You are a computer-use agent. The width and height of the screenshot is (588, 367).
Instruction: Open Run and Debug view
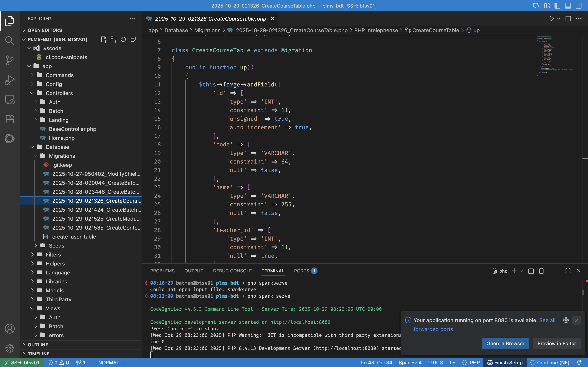click(x=9, y=80)
